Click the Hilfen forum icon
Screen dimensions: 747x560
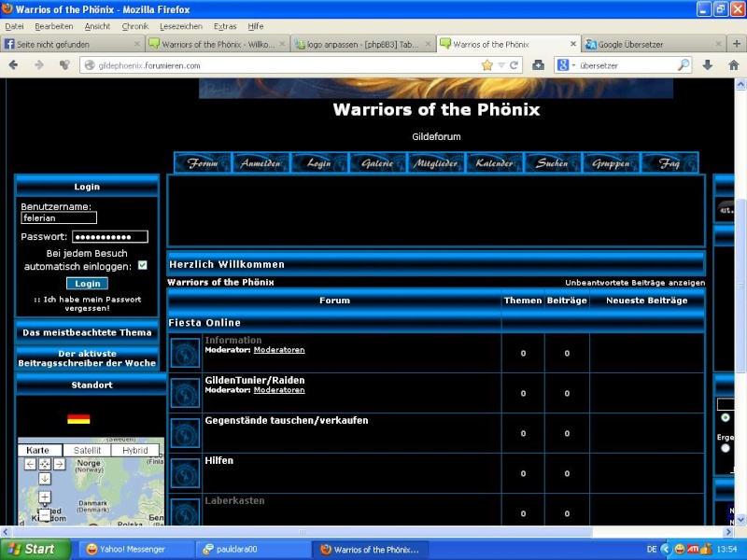185,473
